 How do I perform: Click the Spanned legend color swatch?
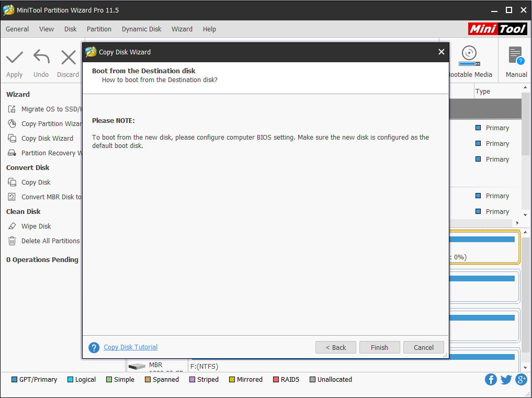click(148, 379)
